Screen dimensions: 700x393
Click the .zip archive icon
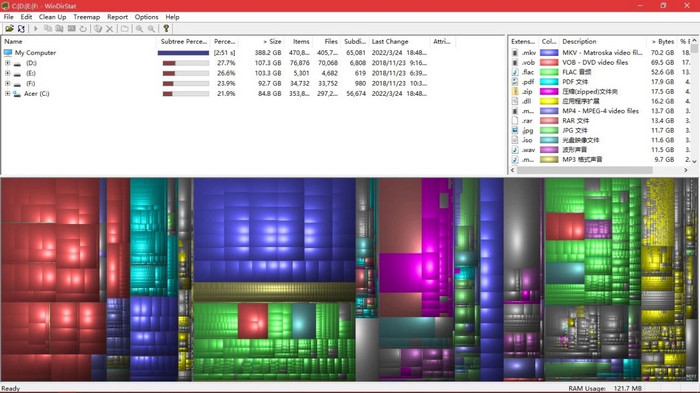point(515,92)
